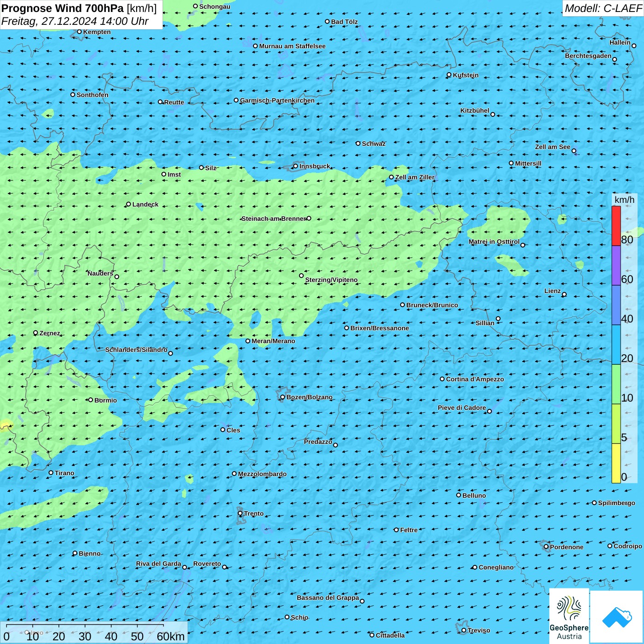Select the Treviso city marker

(464, 630)
